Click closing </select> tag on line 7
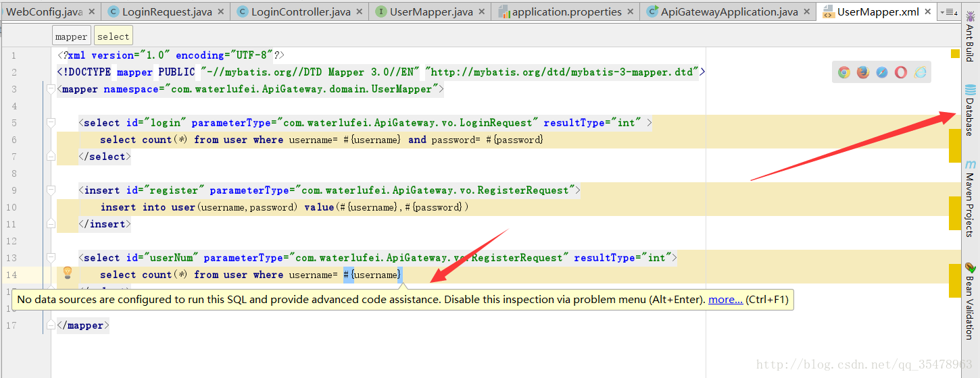 [105, 157]
